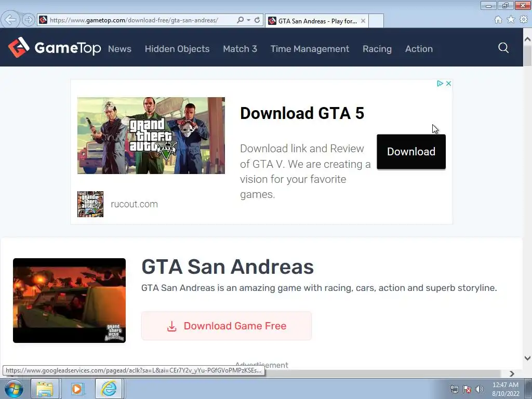The height and width of the screenshot is (399, 532).
Task: Open the Match 3 category
Action: [x=240, y=49]
